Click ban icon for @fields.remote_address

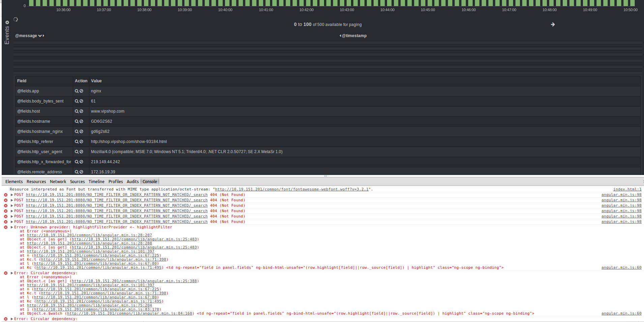coord(81,172)
